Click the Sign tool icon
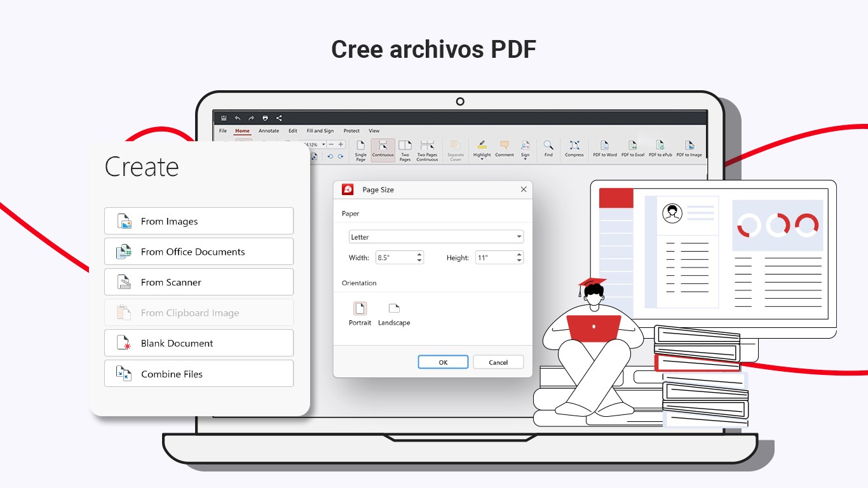 pos(526,146)
